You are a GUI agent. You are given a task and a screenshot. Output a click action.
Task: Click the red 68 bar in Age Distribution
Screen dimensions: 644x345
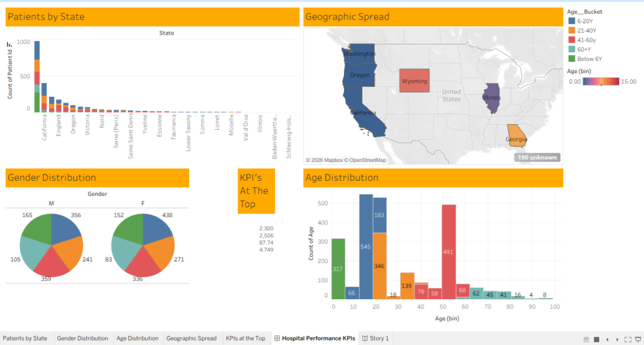[x=463, y=290]
